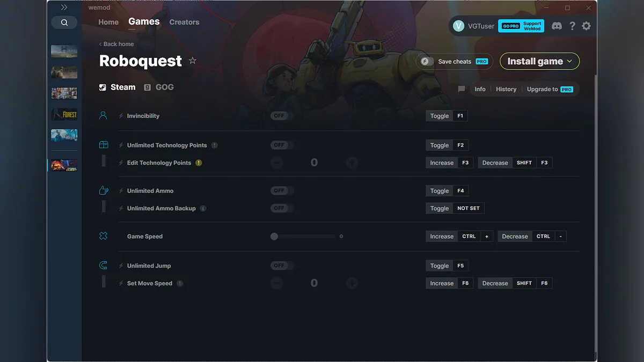Go to the Creators tab
The height and width of the screenshot is (362, 644).
184,22
